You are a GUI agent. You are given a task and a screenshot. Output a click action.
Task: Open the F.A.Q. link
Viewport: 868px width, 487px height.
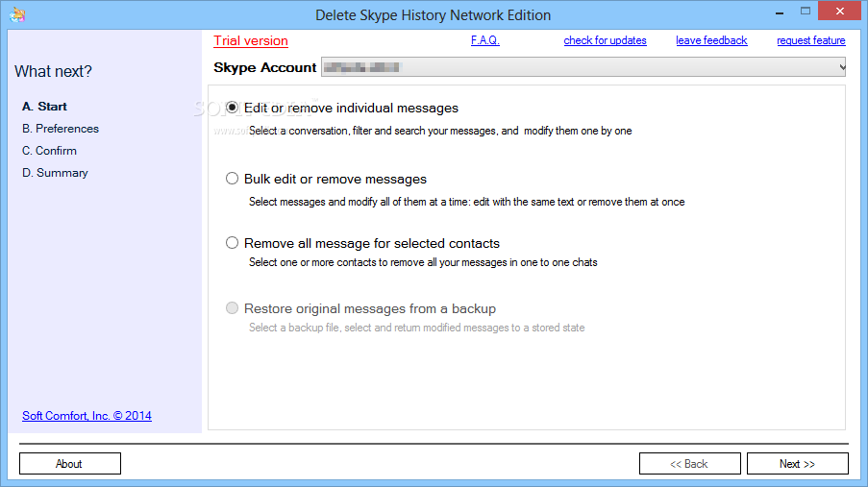[484, 40]
